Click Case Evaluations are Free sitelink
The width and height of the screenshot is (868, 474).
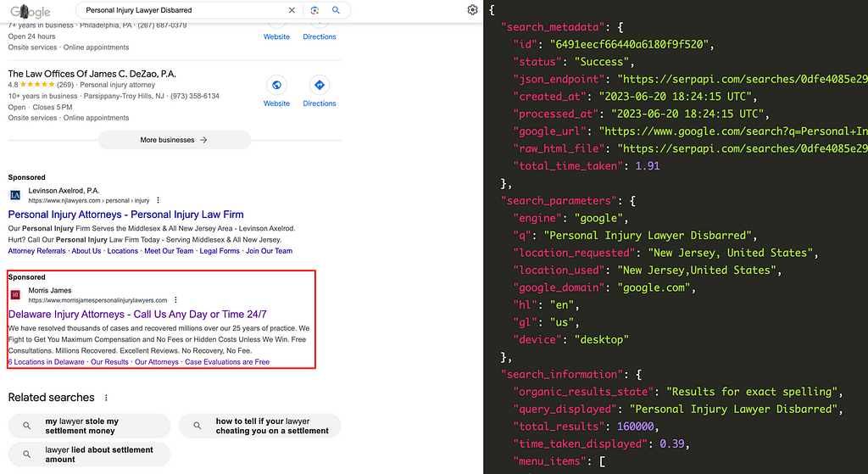coord(227,362)
